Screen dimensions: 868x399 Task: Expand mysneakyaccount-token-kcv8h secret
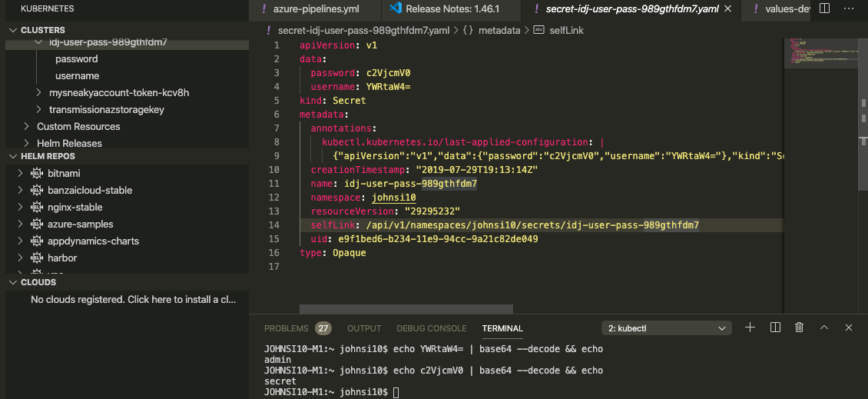38,92
